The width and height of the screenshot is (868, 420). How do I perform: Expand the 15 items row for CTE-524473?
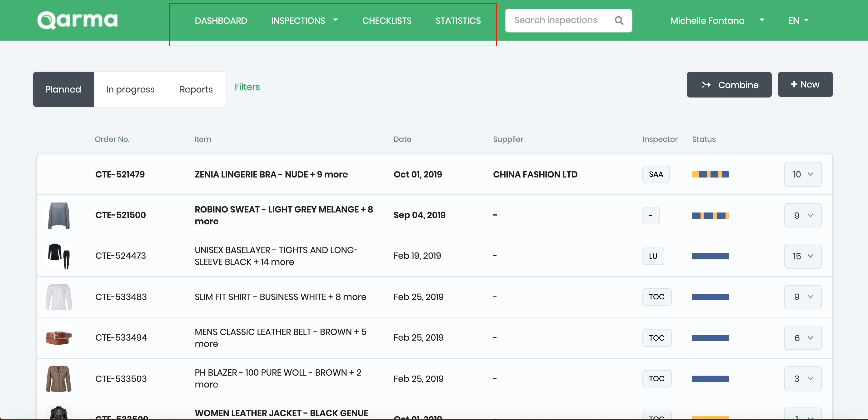click(802, 256)
